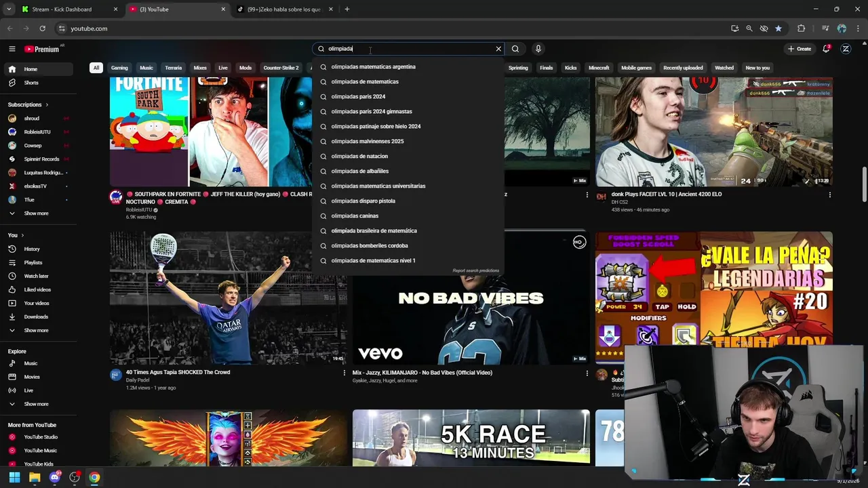
Task: Click the Create button
Action: (x=800, y=49)
